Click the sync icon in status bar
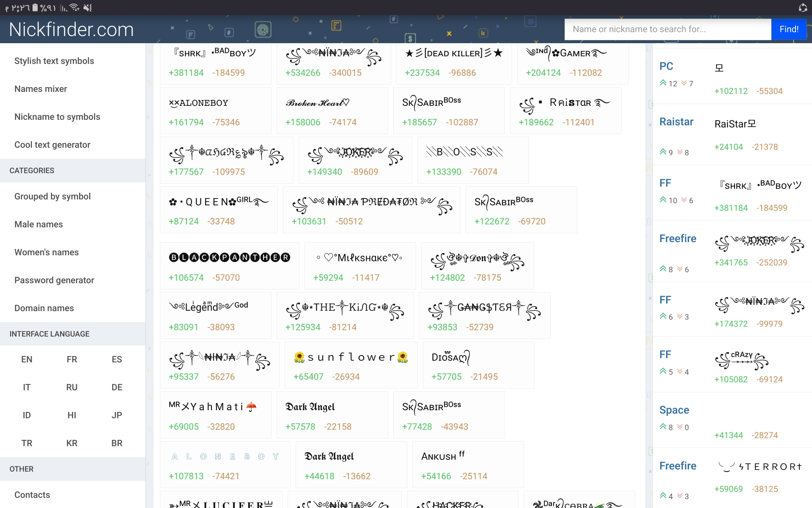The height and width of the screenshot is (508, 812). [x=803, y=8]
